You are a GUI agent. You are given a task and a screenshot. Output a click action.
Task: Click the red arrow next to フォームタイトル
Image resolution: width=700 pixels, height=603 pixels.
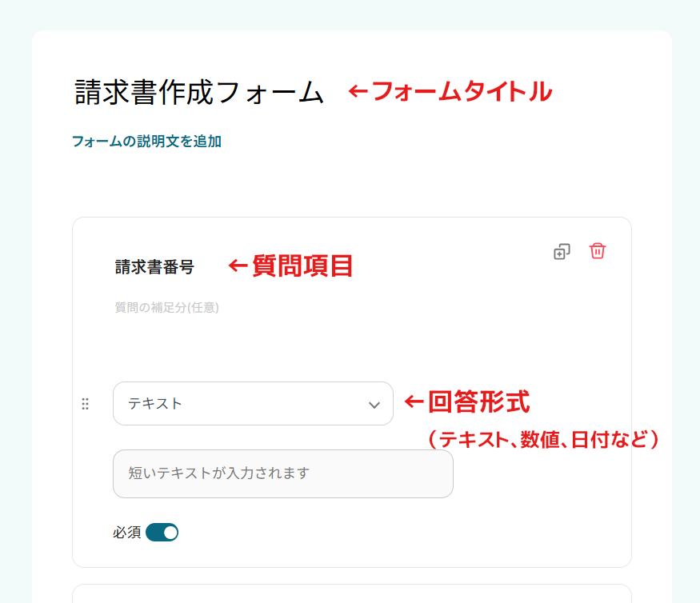[x=357, y=92]
